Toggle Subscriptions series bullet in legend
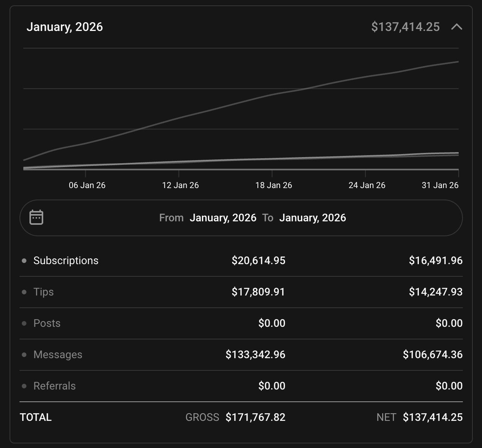Image resolution: width=482 pixels, height=448 pixels. pos(24,261)
